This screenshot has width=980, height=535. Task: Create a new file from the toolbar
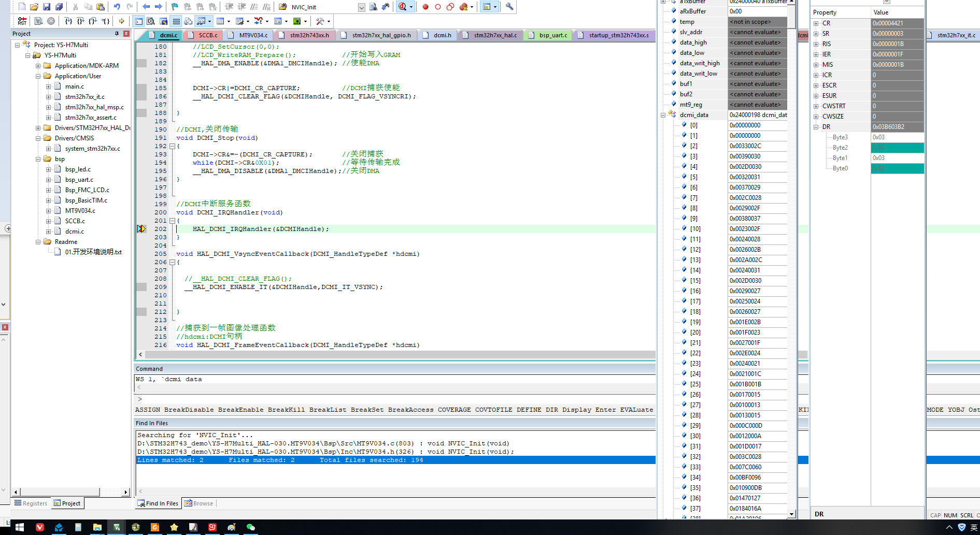(22, 7)
